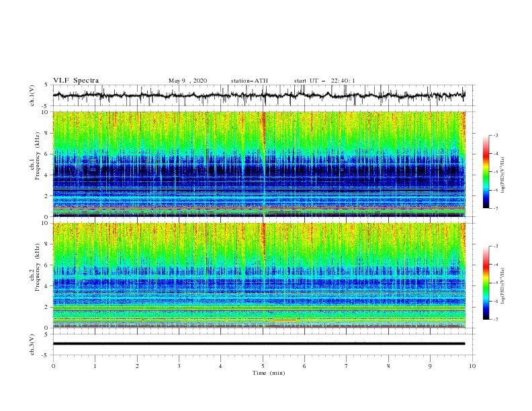Click the '4' kHz tick on ch.2 frequency axis
532x411 pixels.
click(x=47, y=286)
